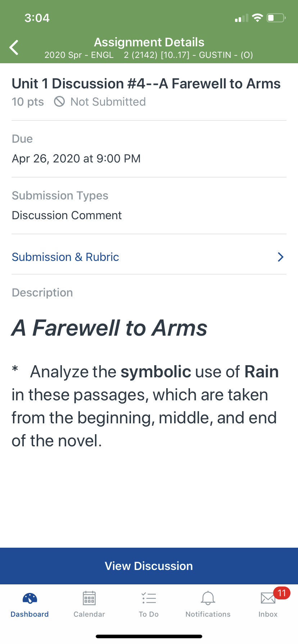The width and height of the screenshot is (298, 644).
Task: Open the Inbox envelope icon
Action: 268,598
